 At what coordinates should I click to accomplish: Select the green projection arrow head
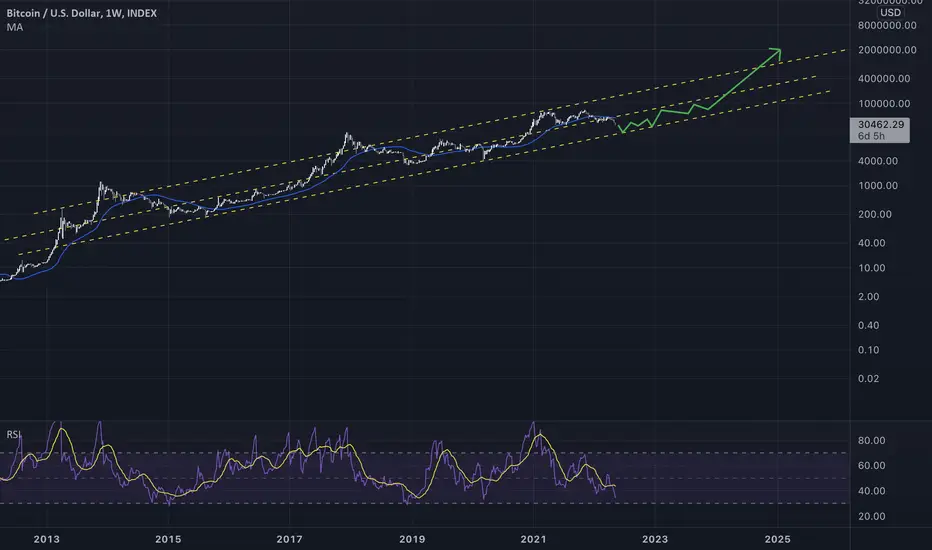[776, 53]
